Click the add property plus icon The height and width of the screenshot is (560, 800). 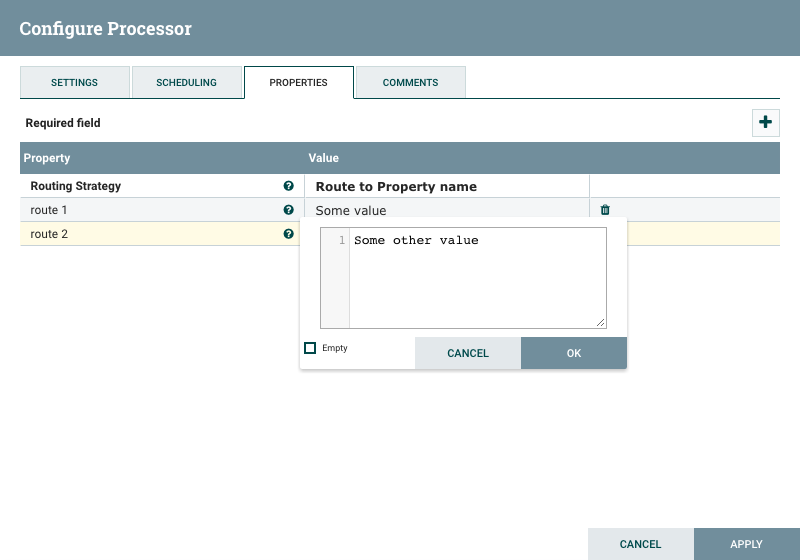pos(765,122)
